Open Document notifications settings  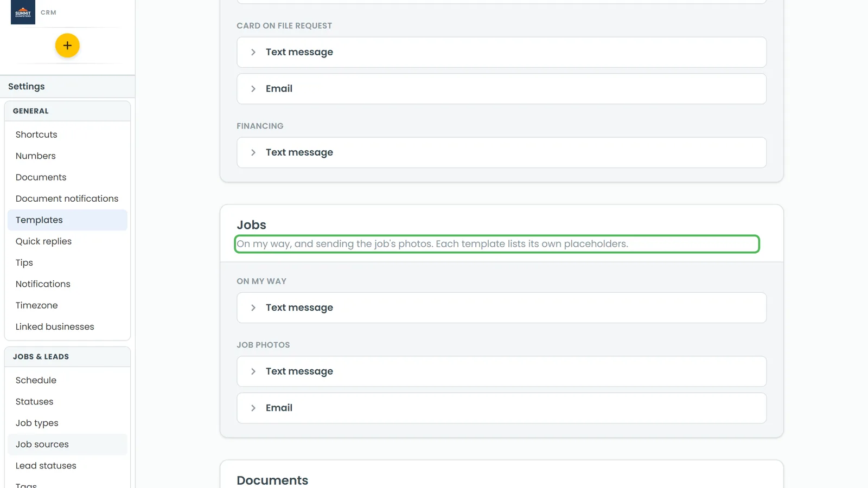[67, 198]
